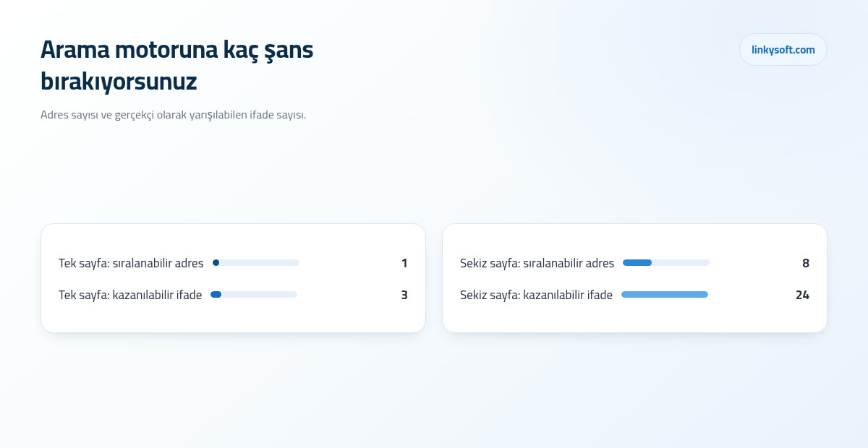
Task: Click the 'Sekiz sayfa: kazanılabilir ifade' progress bar
Action: [x=665, y=295]
